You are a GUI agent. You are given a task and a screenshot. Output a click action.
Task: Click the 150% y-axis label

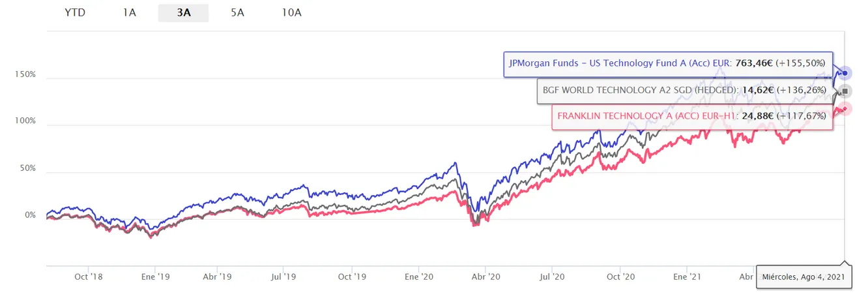tap(27, 74)
